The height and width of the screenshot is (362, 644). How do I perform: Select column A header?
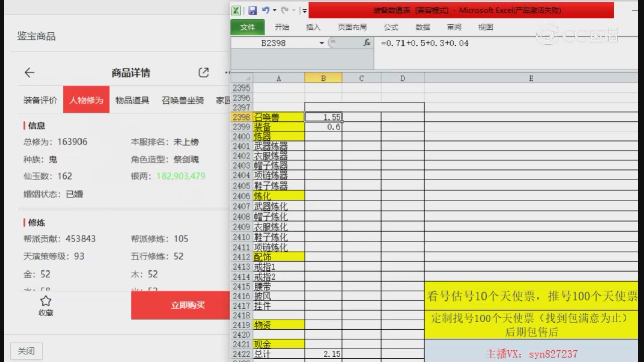pyautogui.click(x=279, y=78)
